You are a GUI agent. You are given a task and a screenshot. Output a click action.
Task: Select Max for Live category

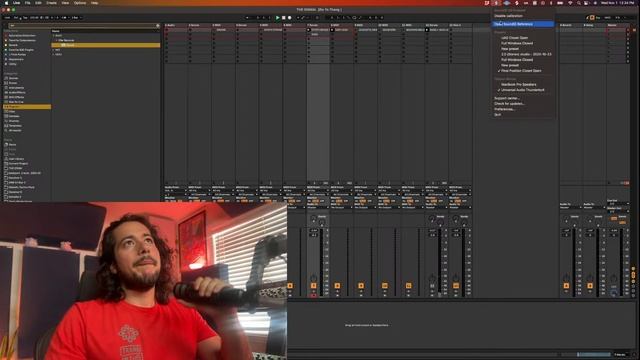pyautogui.click(x=16, y=102)
